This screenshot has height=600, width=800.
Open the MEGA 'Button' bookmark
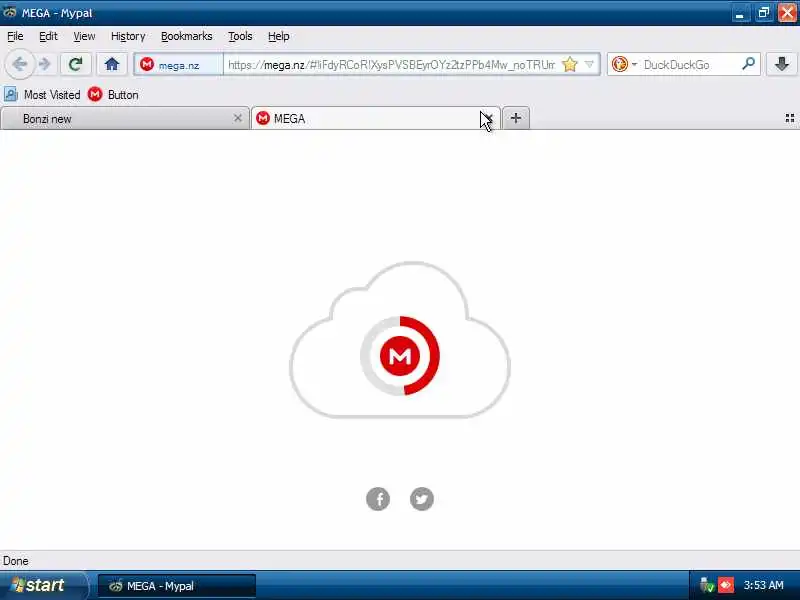[x=113, y=95]
